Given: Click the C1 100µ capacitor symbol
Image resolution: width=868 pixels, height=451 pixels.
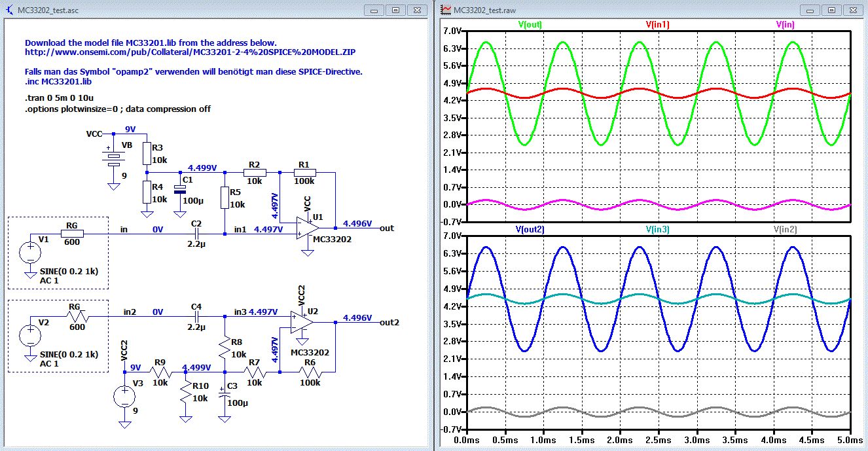Looking at the screenshot, I should point(179,190).
